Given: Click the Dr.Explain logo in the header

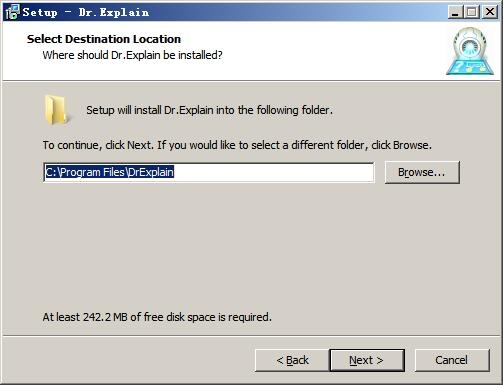Looking at the screenshot, I should (470, 51).
